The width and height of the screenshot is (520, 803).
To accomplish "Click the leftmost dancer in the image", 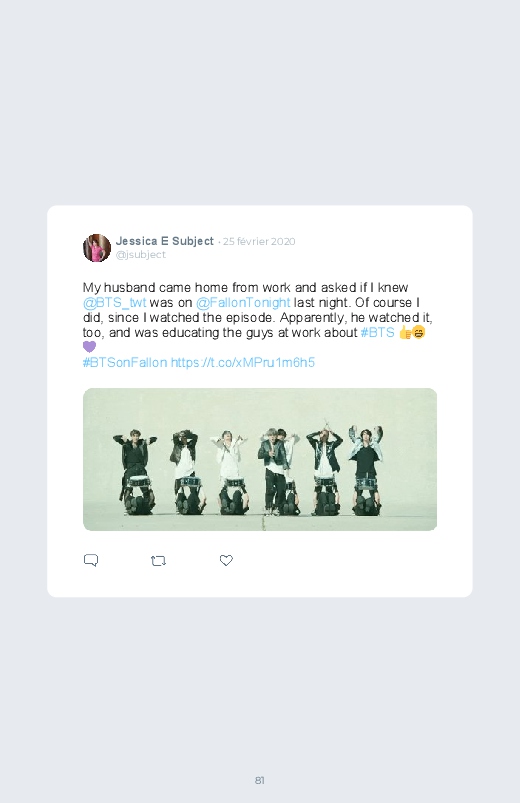I will point(135,471).
